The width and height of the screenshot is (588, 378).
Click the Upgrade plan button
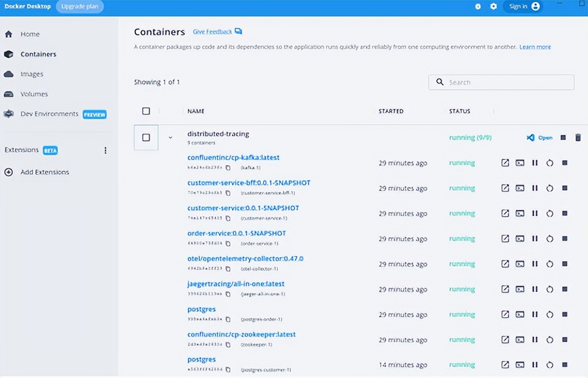pyautogui.click(x=80, y=6)
